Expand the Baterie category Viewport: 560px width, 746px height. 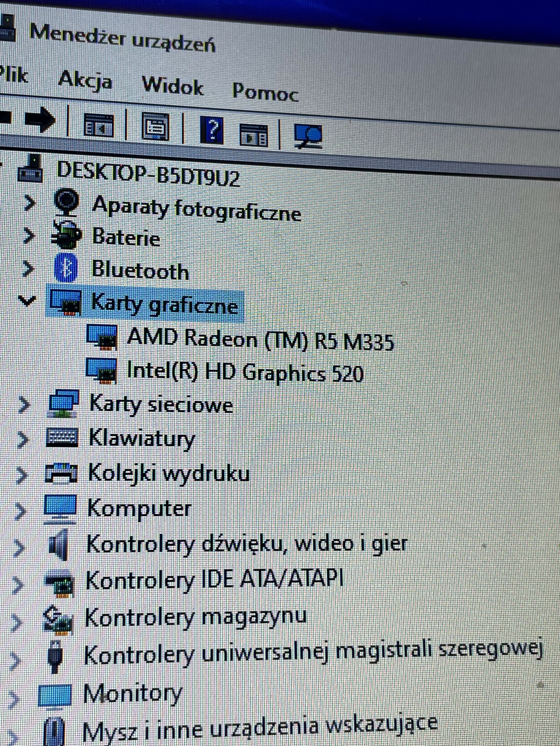[29, 235]
